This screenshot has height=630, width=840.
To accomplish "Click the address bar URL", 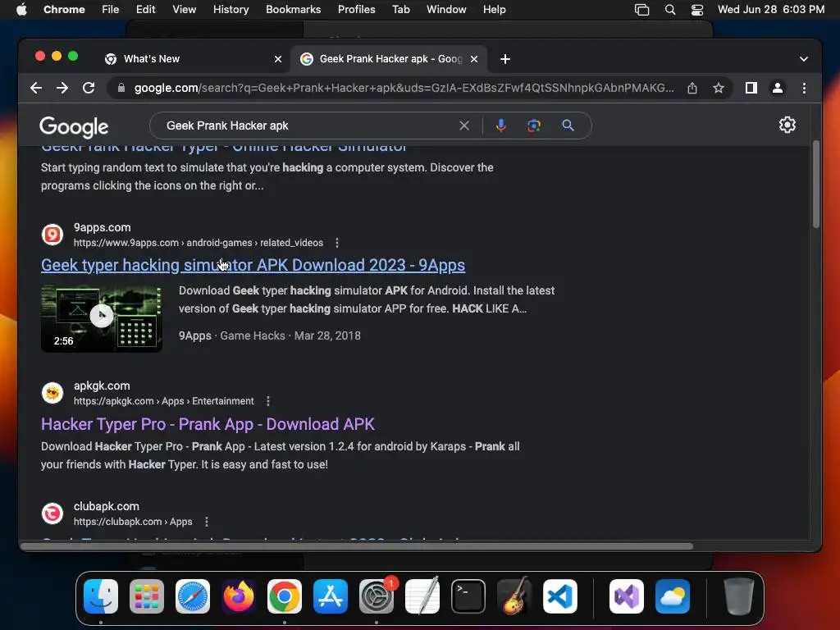I will [x=404, y=88].
